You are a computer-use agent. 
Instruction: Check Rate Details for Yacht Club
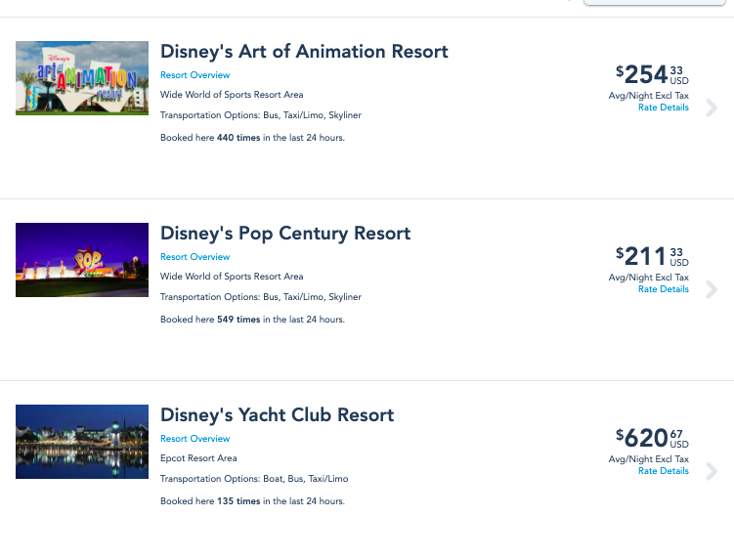coord(664,471)
